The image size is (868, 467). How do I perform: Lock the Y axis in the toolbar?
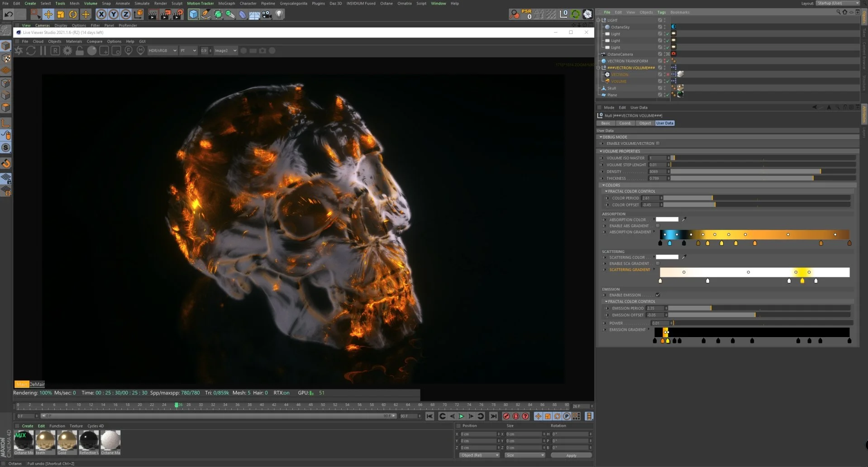pyautogui.click(x=113, y=14)
